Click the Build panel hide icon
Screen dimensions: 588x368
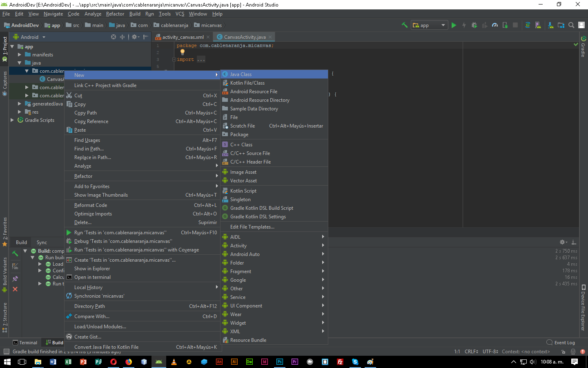coord(574,242)
